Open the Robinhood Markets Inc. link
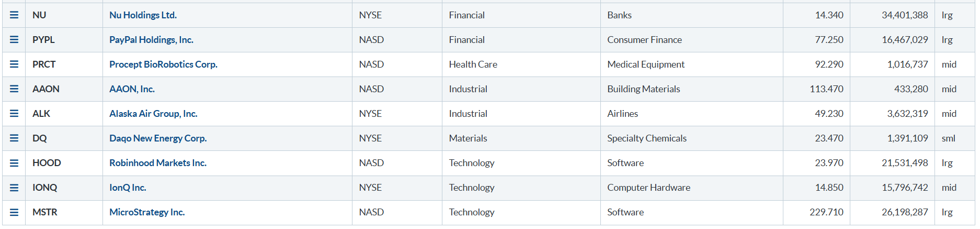980x229 pixels. pyautogui.click(x=158, y=163)
